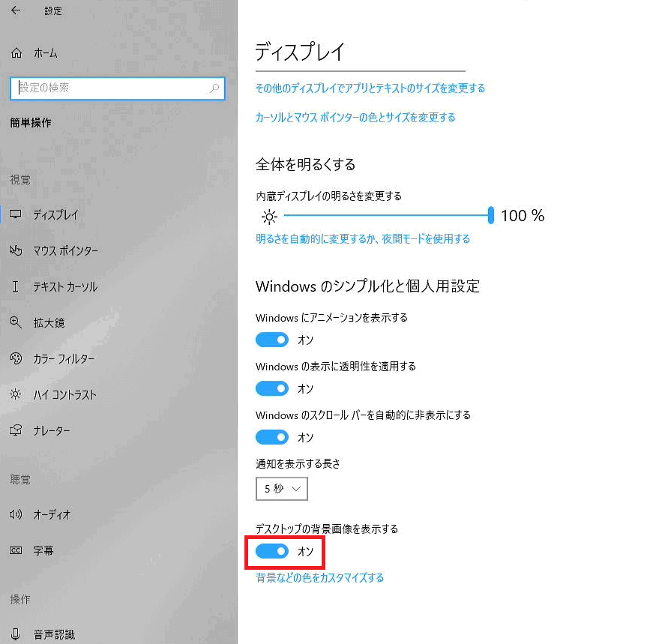Image resolution: width=662 pixels, height=644 pixels.
Task: Click the 簡単操作 section title
Action: click(31, 122)
